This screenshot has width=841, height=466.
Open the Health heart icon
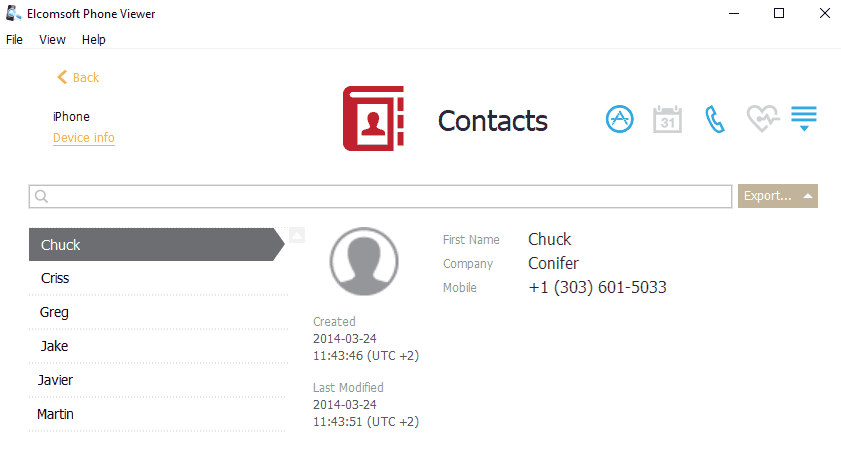(763, 120)
